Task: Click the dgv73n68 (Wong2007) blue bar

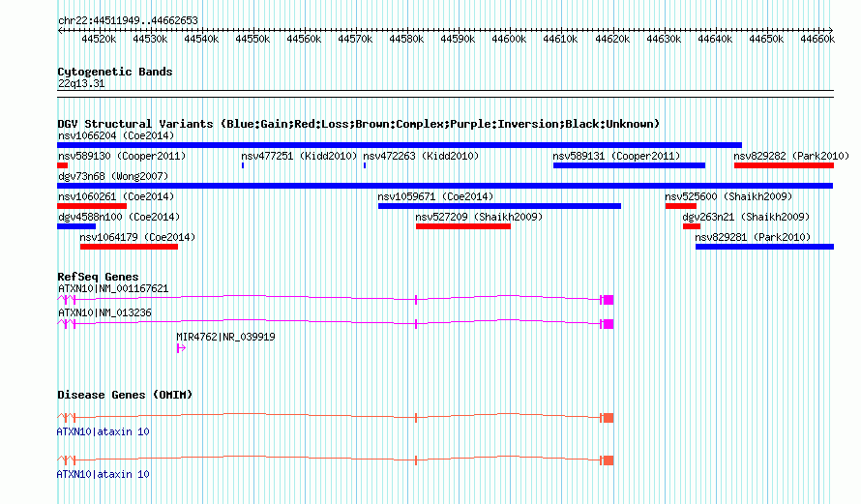Action: pyautogui.click(x=445, y=186)
